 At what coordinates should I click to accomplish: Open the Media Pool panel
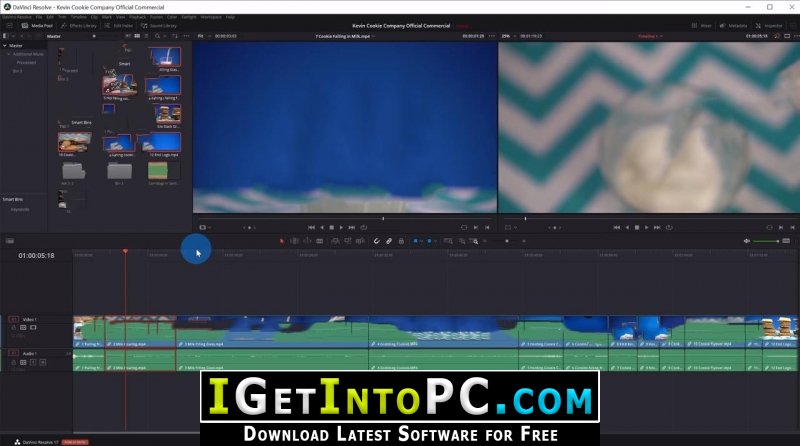click(x=37, y=26)
